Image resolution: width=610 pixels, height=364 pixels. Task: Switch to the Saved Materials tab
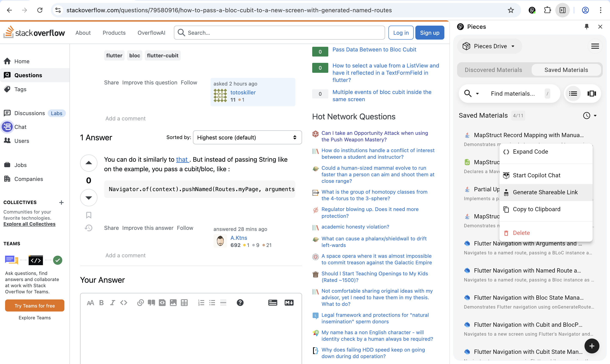tap(566, 70)
